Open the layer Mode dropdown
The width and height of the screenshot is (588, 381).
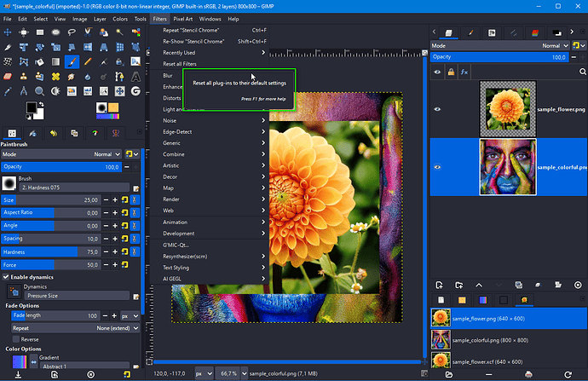click(x=549, y=45)
